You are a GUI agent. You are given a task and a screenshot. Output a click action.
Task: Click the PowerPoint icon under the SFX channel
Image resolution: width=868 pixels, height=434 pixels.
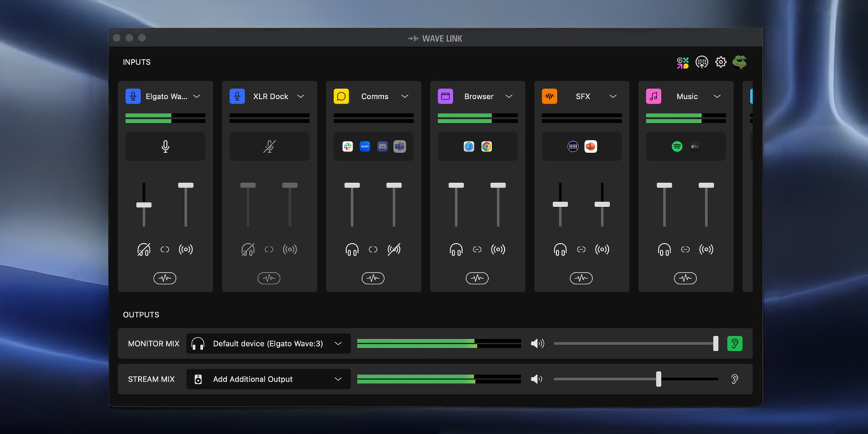[x=591, y=146]
